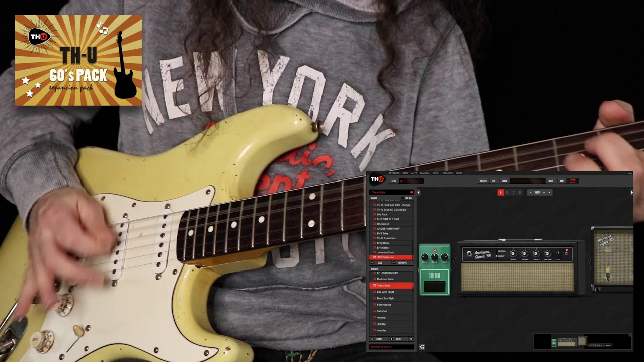Select scene D
Image resolution: width=644 pixels, height=362 pixels.
click(x=520, y=192)
